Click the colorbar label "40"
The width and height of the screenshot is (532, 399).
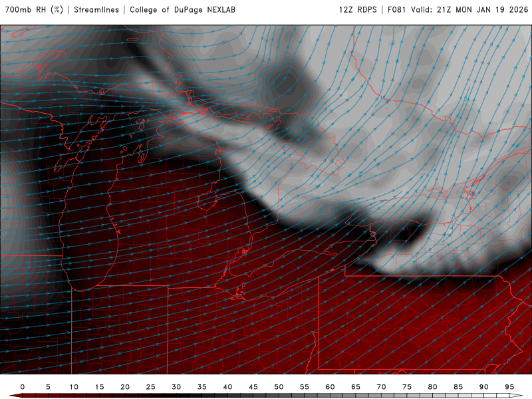click(227, 387)
